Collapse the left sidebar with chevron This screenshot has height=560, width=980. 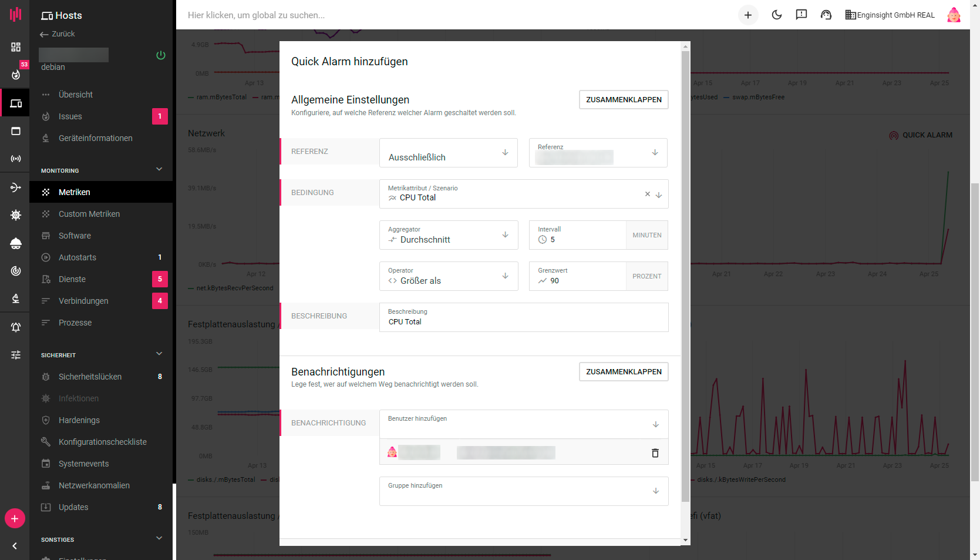[x=15, y=546]
